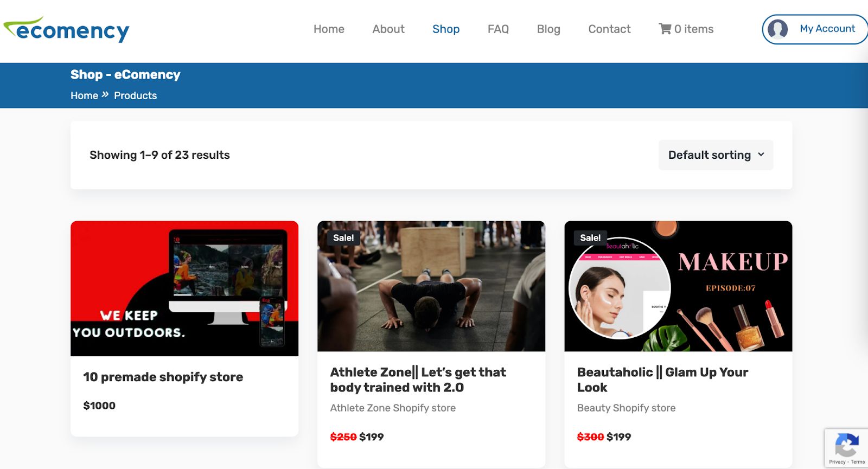The width and height of the screenshot is (868, 469).
Task: Click the reCAPTCHA badge icon
Action: (x=846, y=446)
